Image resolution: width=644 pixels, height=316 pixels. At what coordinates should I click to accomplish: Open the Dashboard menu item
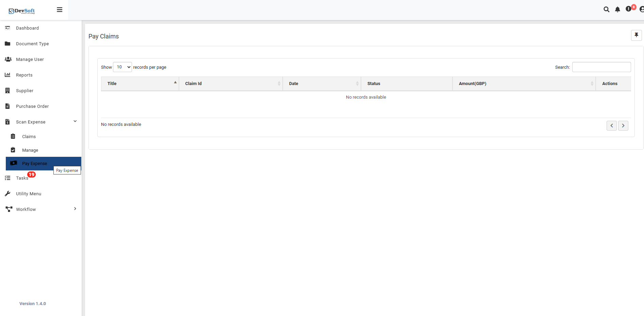[27, 28]
